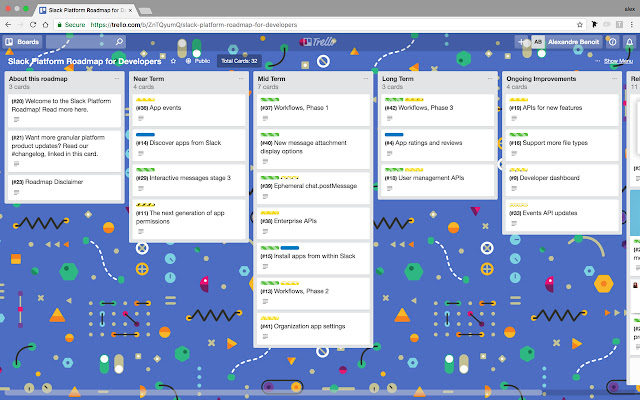Click description icon on App ratings and reviews card

pos(389,153)
